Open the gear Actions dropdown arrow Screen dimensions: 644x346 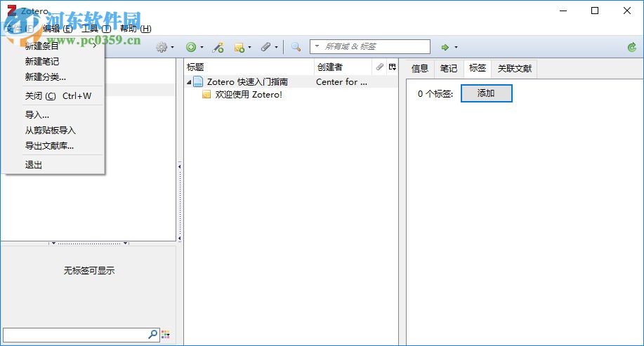pyautogui.click(x=172, y=47)
